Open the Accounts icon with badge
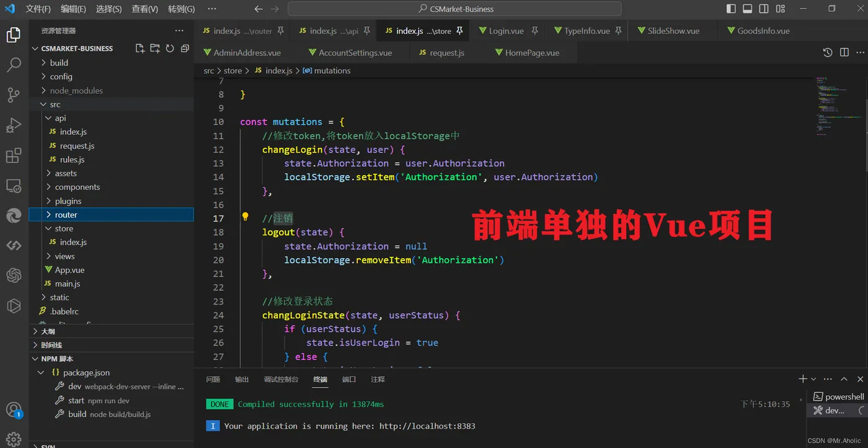 14,410
